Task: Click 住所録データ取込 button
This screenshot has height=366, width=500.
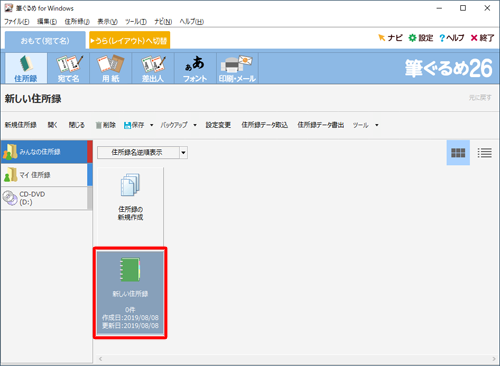Action: tap(264, 125)
